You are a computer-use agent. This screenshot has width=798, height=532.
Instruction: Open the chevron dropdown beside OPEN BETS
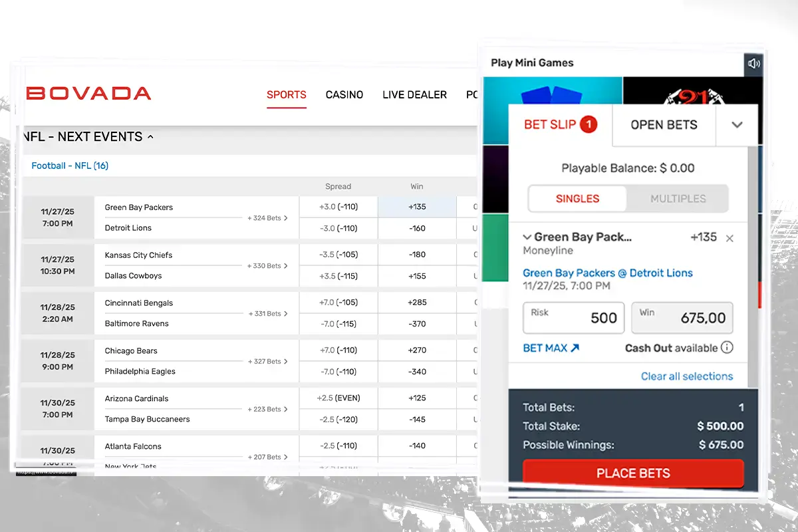pyautogui.click(x=738, y=125)
